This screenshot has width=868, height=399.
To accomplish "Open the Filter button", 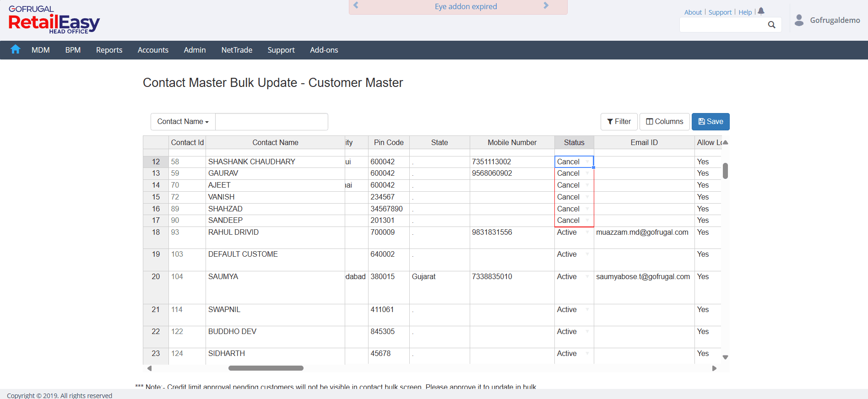I will [618, 122].
